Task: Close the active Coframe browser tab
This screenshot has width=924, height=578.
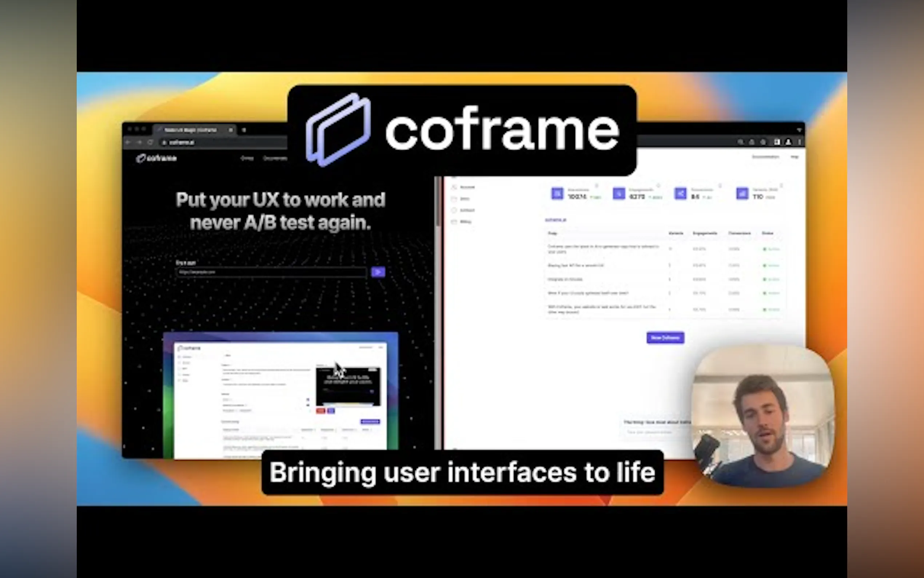Action: (x=231, y=130)
